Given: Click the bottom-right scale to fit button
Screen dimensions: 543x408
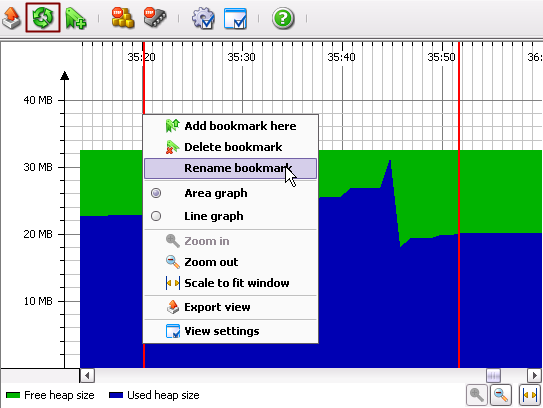Looking at the screenshot, I should click(529, 395).
